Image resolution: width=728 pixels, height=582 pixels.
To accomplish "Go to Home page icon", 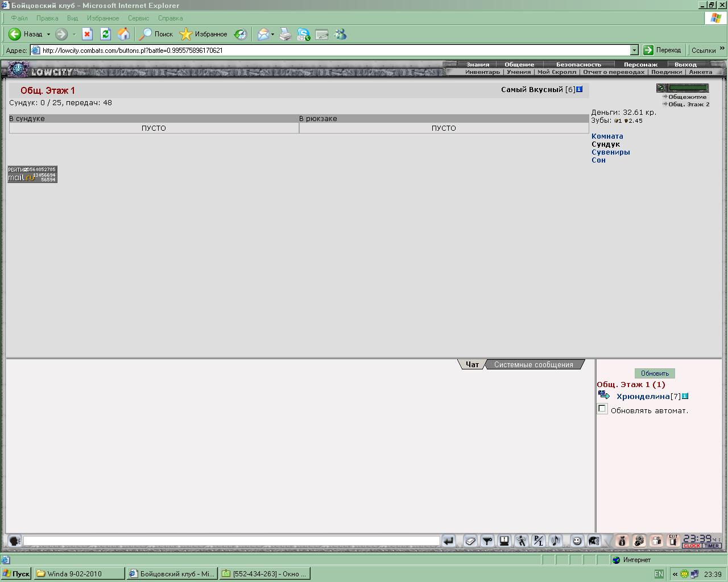I will coord(123,34).
